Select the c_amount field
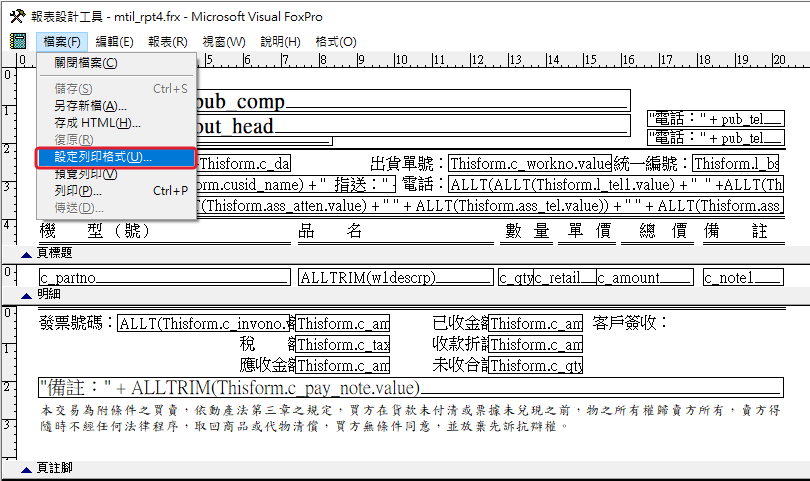Viewport: 810px width, 481px height. [x=645, y=277]
